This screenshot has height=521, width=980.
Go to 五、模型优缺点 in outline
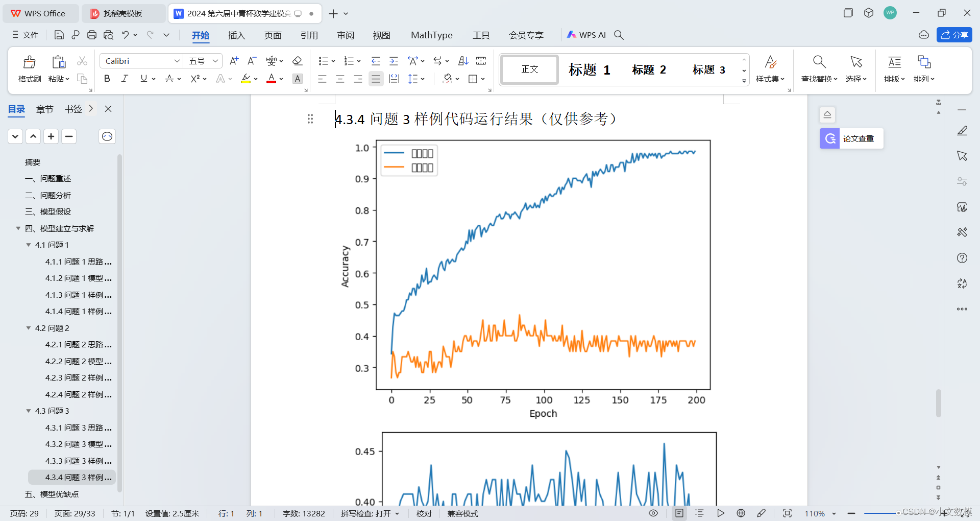tap(52, 494)
